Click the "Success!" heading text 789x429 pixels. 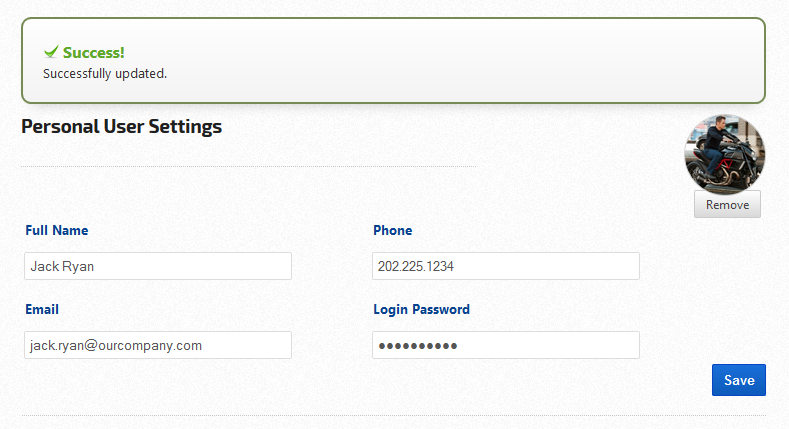tap(93, 53)
